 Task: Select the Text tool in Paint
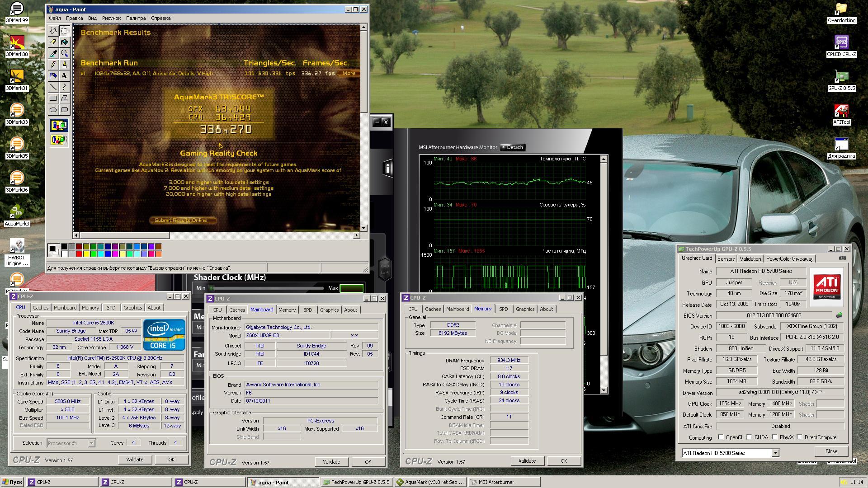(65, 76)
